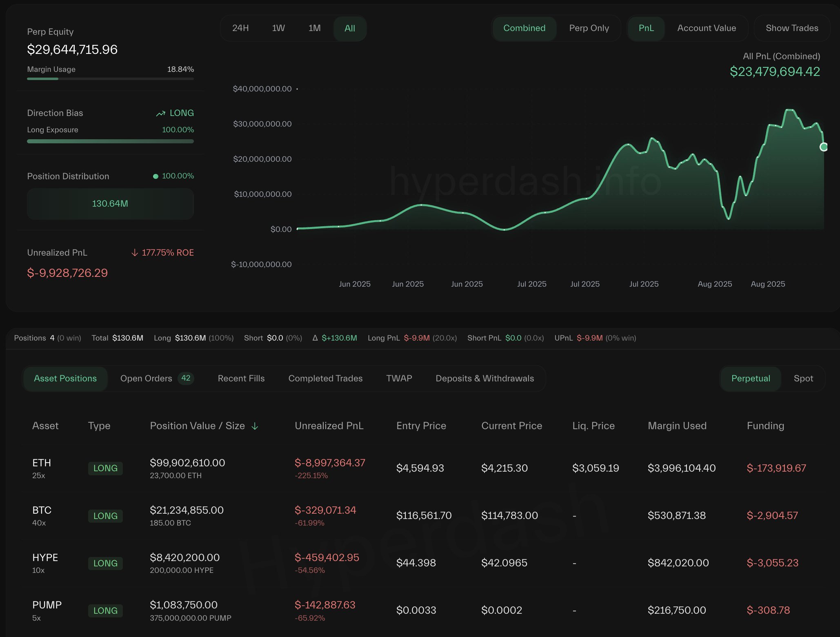
Task: Click the current value marker on the PnL chart
Action: pyautogui.click(x=824, y=147)
